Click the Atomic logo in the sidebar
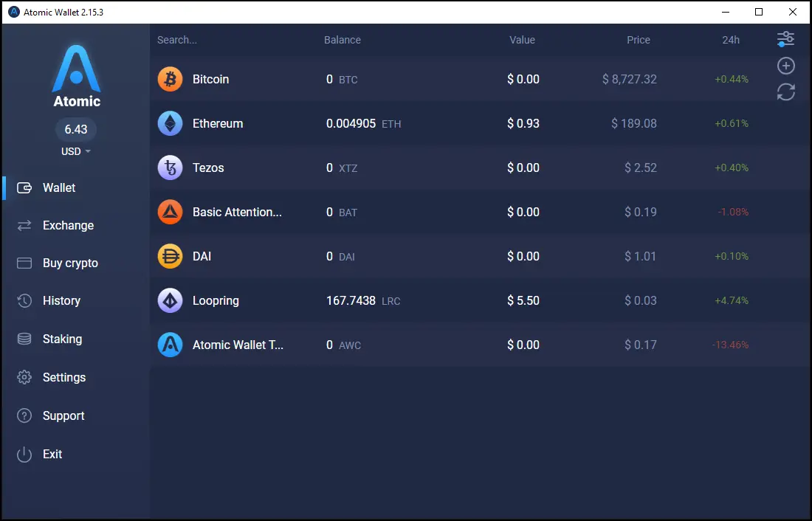The image size is (812, 521). click(77, 75)
